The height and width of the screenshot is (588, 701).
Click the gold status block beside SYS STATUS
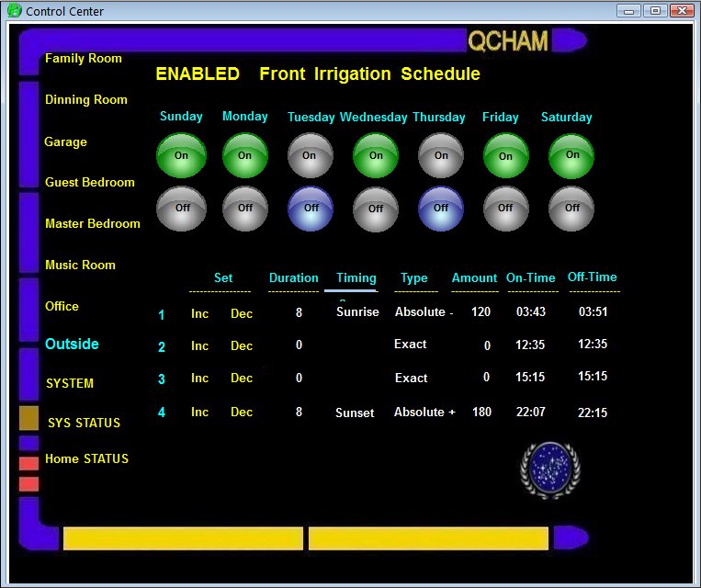pyautogui.click(x=28, y=418)
